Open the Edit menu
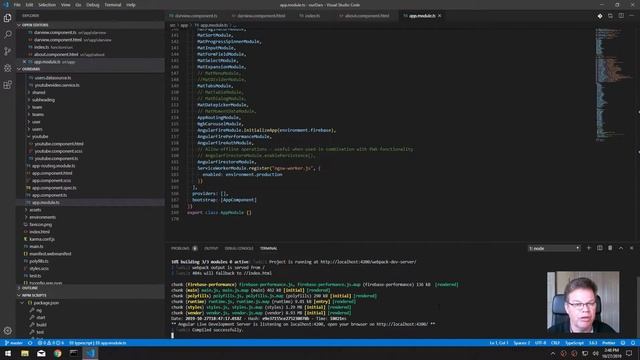 29,5
